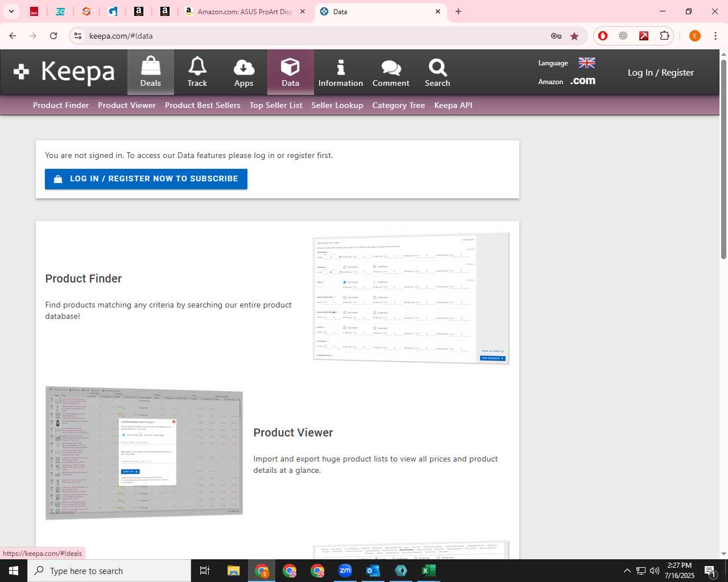Open the notifications center icon

(x=710, y=571)
